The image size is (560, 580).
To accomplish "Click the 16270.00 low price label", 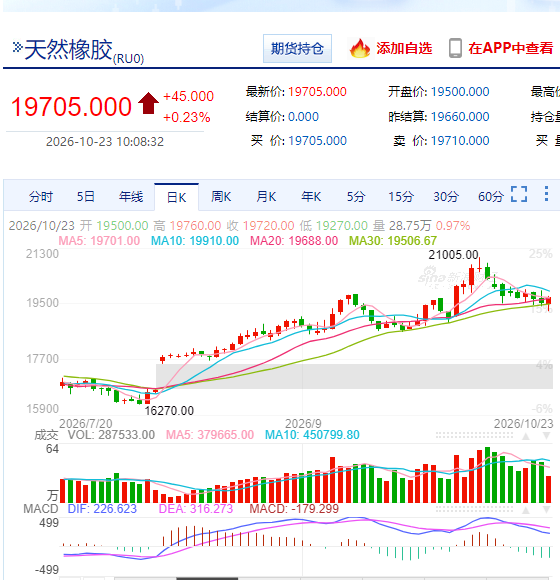I will (169, 411).
